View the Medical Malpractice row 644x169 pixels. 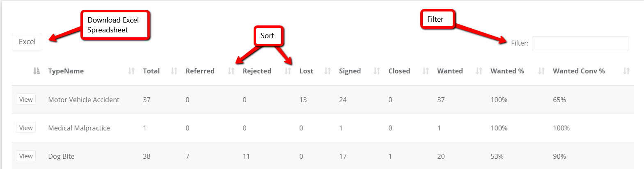[26, 128]
